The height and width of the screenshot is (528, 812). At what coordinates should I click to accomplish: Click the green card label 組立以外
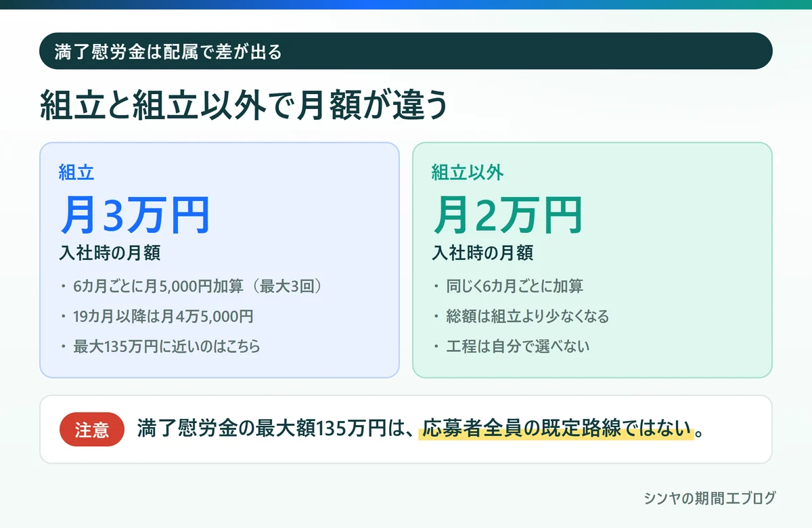pos(468,173)
